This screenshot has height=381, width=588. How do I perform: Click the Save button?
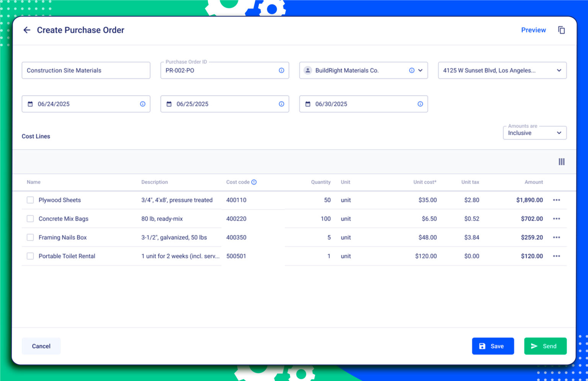click(x=493, y=346)
